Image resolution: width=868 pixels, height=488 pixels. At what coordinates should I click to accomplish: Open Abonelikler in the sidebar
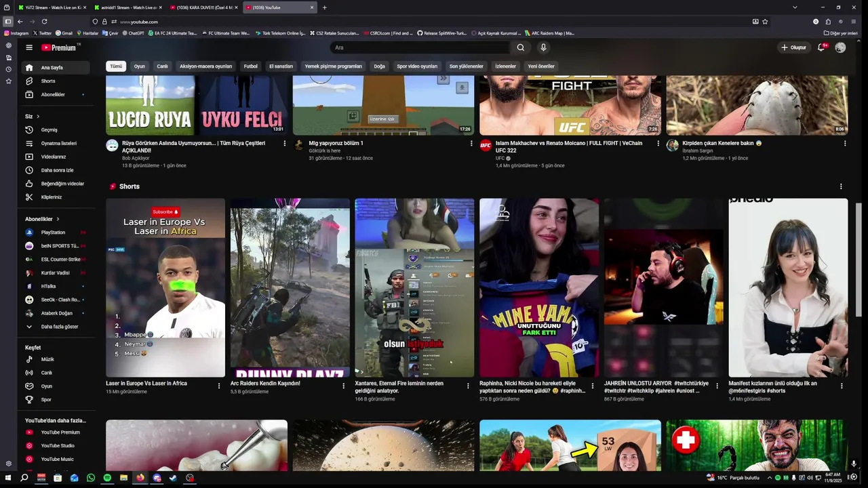[x=57, y=94]
